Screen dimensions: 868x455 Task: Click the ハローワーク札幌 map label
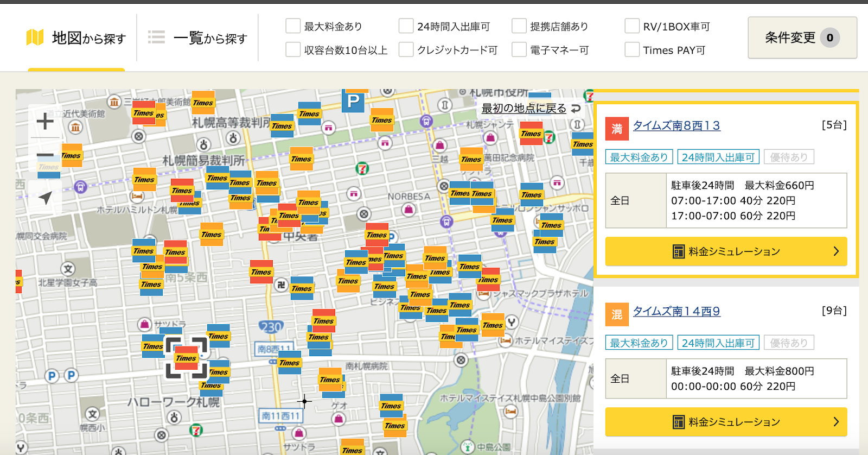click(x=174, y=402)
